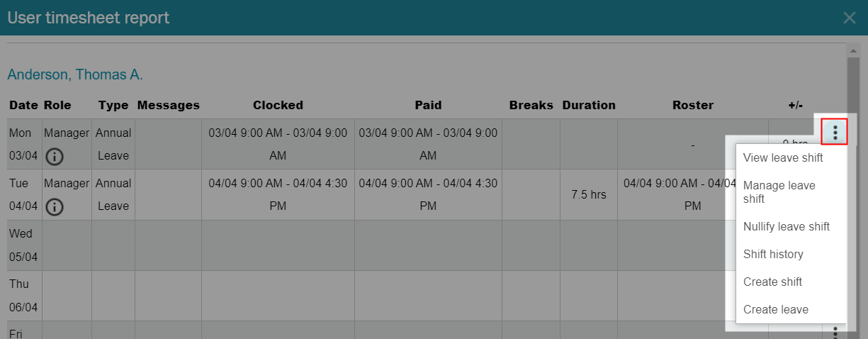Open the three-dot menu on Monday row
This screenshot has width=868, height=339.
[835, 133]
